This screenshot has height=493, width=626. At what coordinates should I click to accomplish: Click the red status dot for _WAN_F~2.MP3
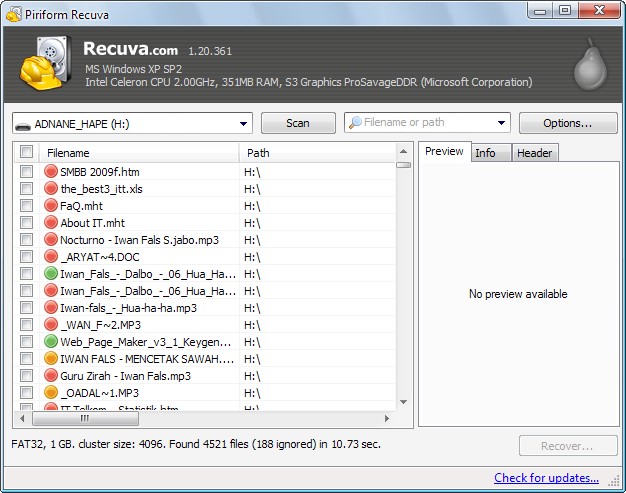51,324
